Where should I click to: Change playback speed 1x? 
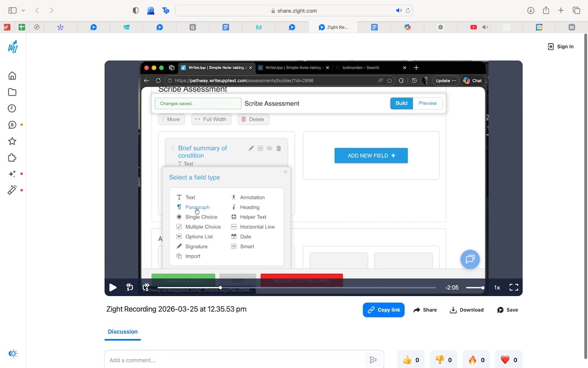pos(497,288)
